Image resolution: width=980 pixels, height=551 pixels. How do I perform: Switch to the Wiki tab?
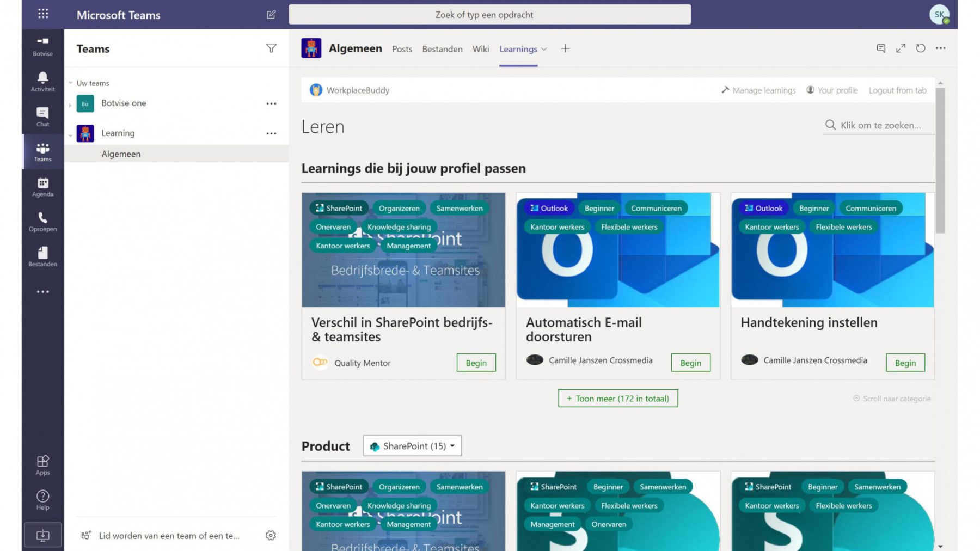(x=481, y=49)
